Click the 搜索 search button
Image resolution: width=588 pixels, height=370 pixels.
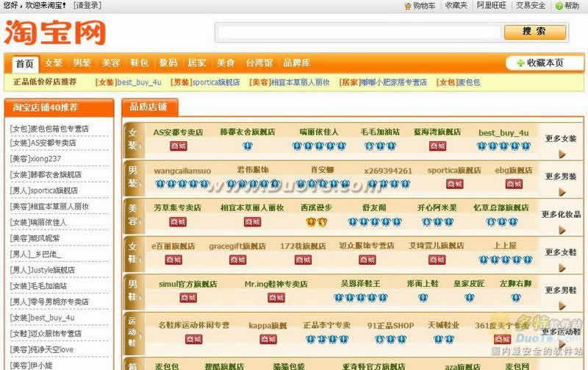(x=535, y=32)
